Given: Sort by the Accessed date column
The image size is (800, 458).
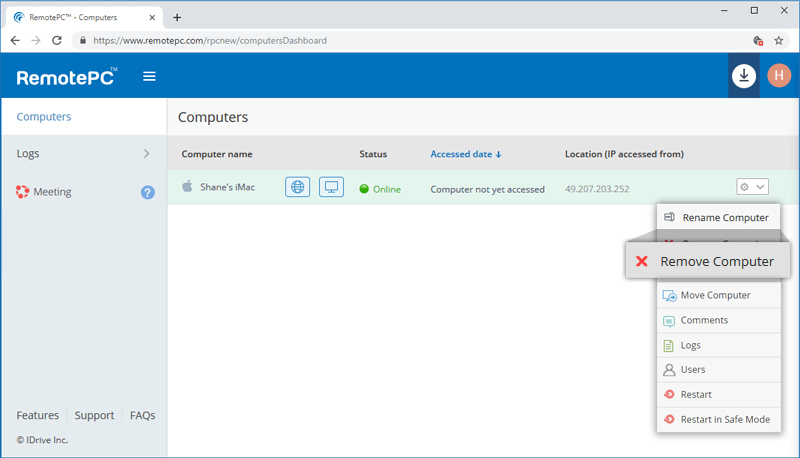Looking at the screenshot, I should coord(466,154).
